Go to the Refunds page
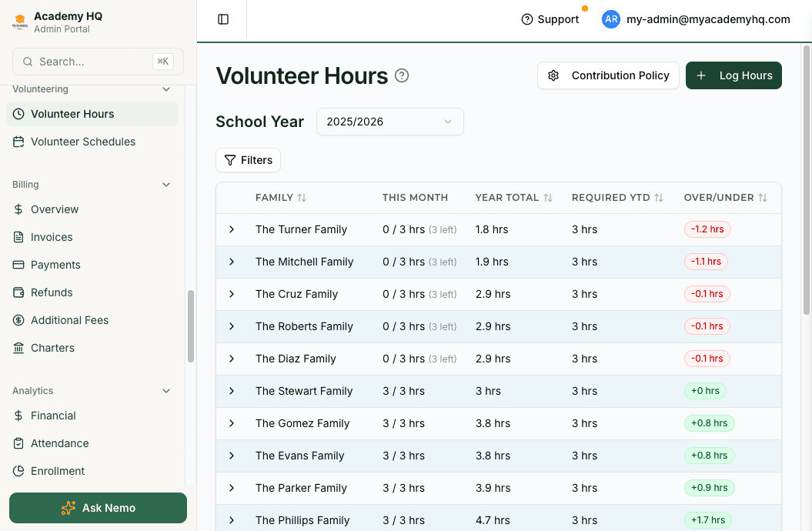Screen dimensions: 812x531 92,292
